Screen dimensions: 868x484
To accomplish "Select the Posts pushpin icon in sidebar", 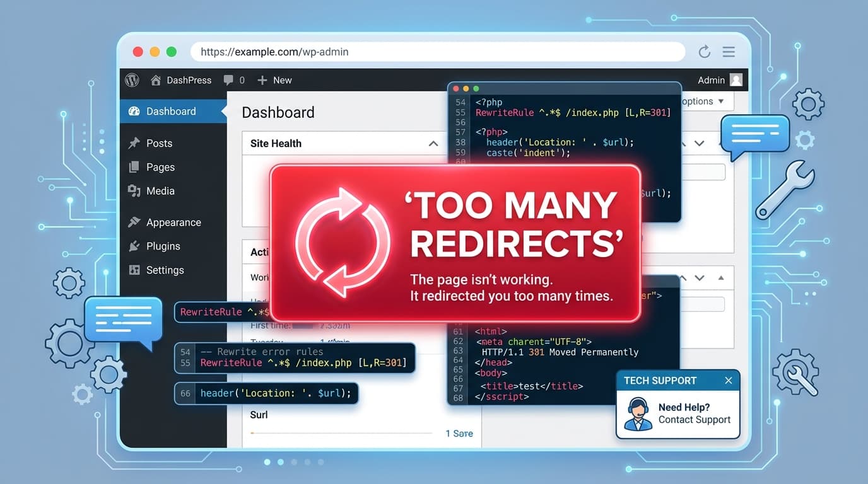I will pyautogui.click(x=134, y=143).
